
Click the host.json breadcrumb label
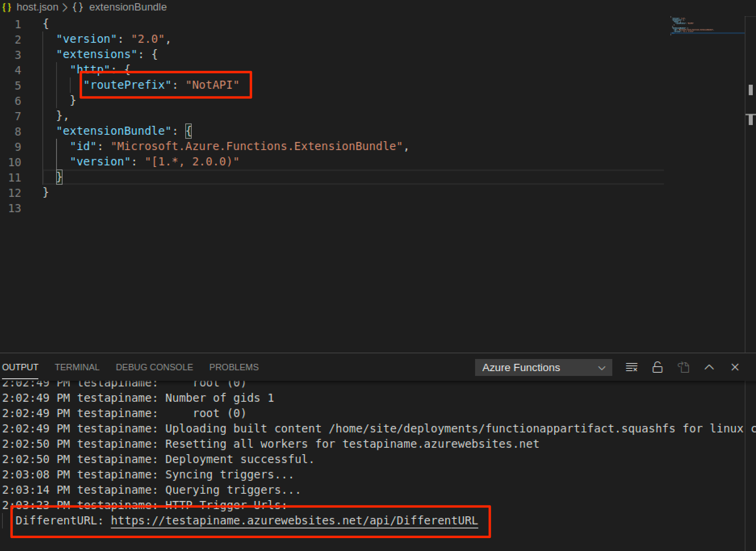pos(38,7)
